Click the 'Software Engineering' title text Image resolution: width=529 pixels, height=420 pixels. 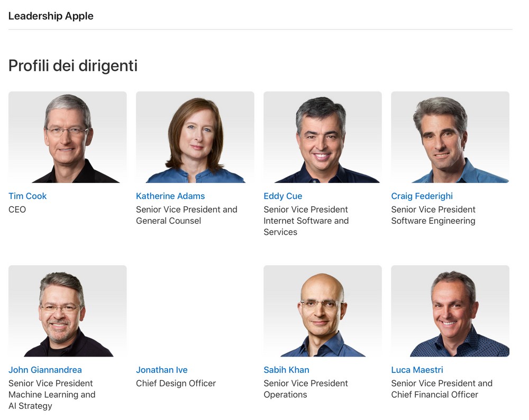click(x=433, y=221)
